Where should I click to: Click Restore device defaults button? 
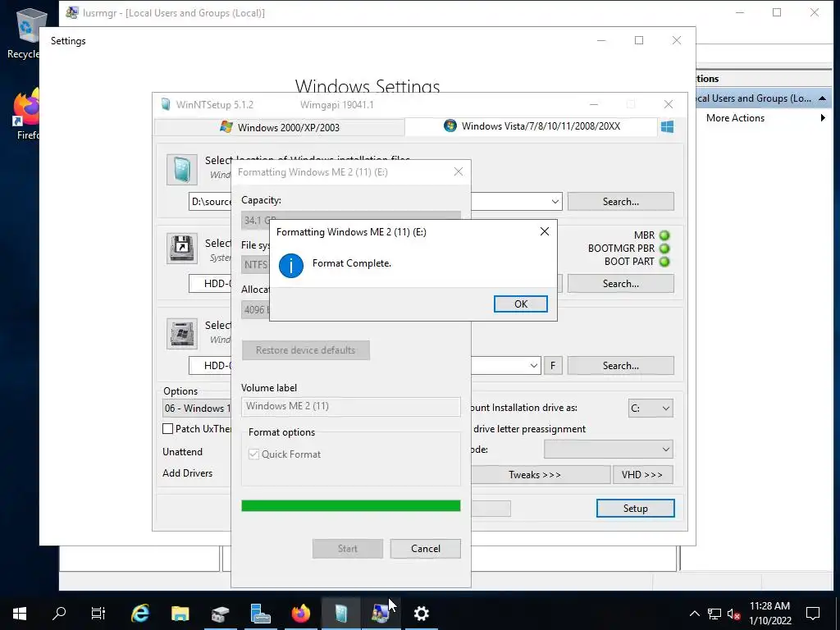(x=305, y=349)
